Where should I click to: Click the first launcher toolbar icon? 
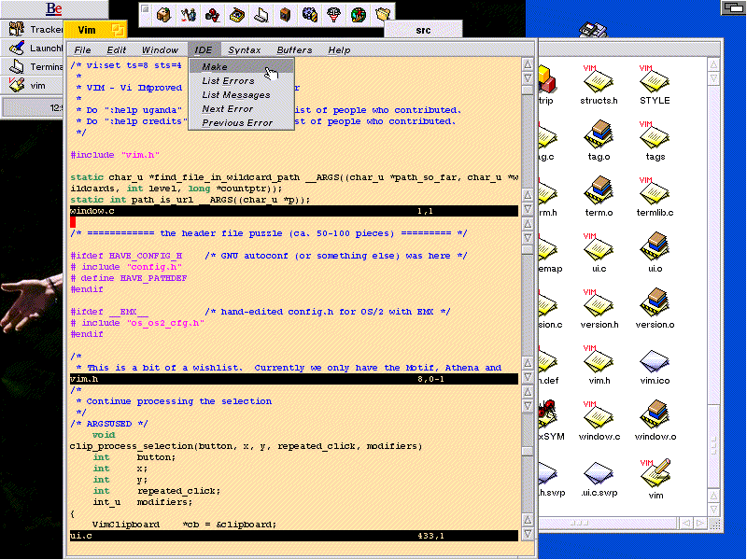(164, 15)
